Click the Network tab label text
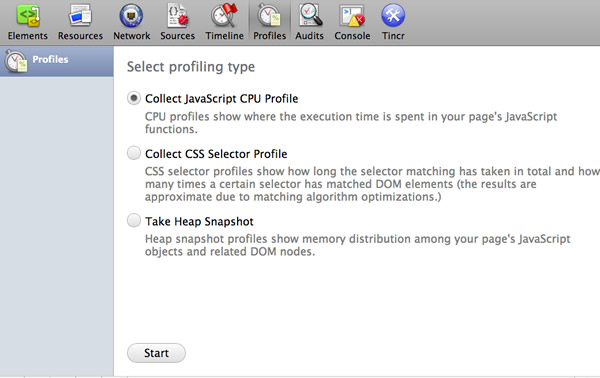 tap(132, 36)
